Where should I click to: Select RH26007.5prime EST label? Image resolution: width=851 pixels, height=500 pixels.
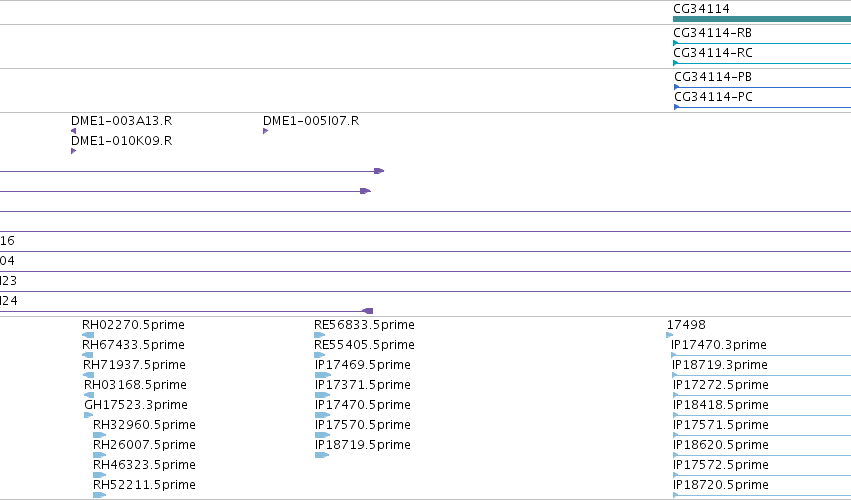[144, 446]
